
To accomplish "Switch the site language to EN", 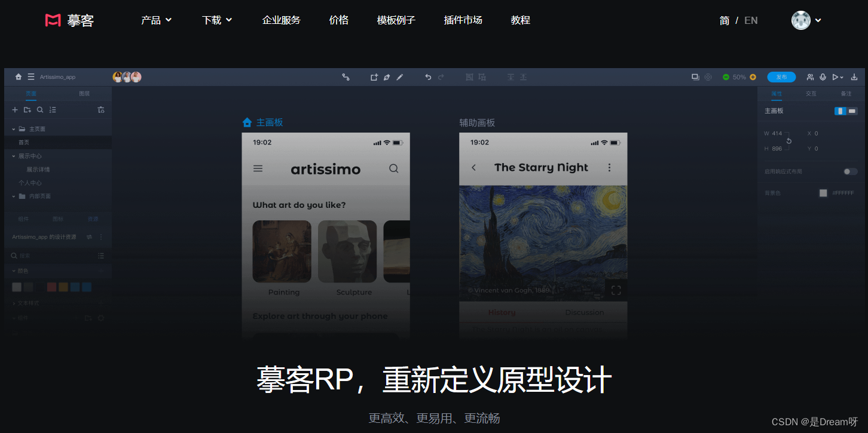I will pyautogui.click(x=751, y=20).
